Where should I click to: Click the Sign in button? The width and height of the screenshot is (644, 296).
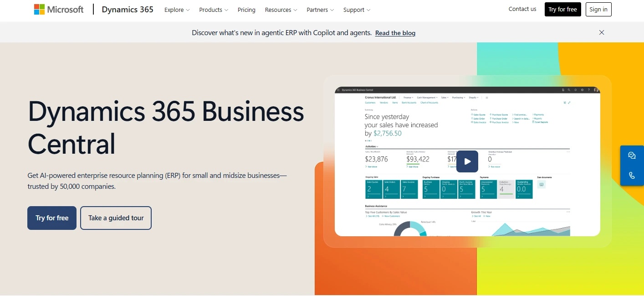click(598, 9)
